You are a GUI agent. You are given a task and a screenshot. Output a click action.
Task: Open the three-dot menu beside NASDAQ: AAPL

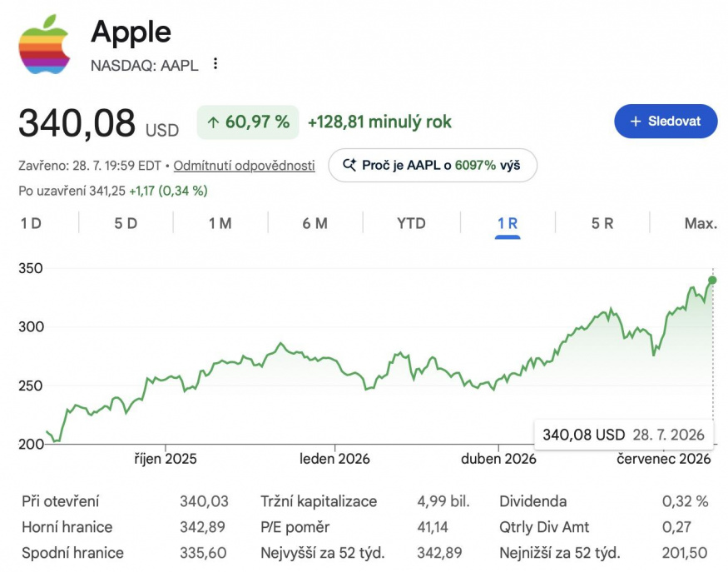(x=215, y=63)
